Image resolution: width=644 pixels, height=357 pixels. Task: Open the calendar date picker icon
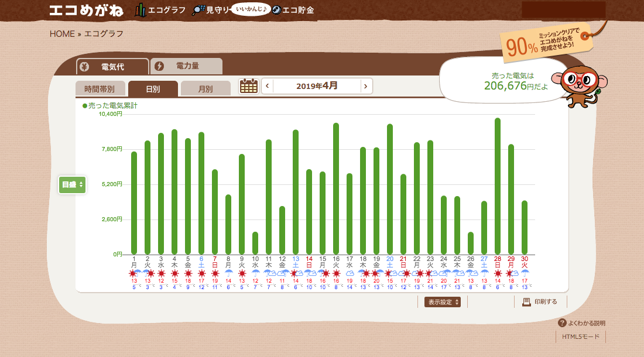click(248, 86)
